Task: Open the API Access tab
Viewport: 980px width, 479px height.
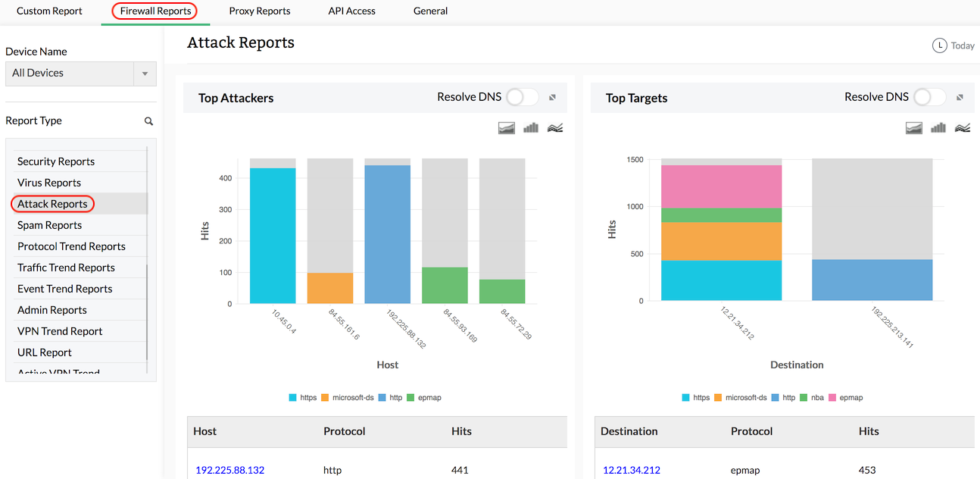Action: [351, 11]
